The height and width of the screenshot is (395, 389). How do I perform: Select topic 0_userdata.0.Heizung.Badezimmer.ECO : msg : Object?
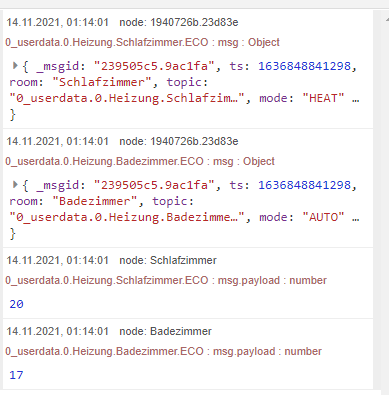click(x=140, y=161)
